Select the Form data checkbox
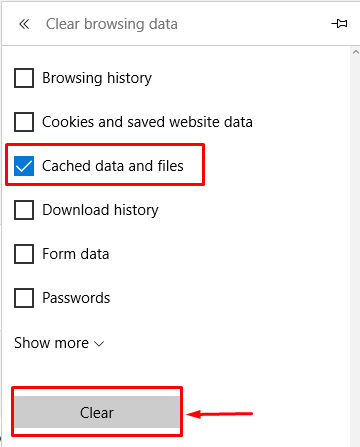The image size is (360, 447). 24,254
